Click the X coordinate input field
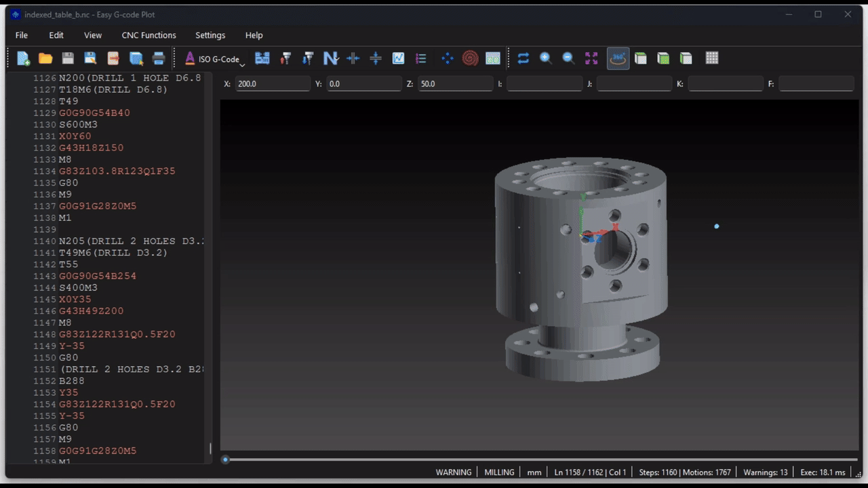868x488 pixels. click(x=273, y=84)
